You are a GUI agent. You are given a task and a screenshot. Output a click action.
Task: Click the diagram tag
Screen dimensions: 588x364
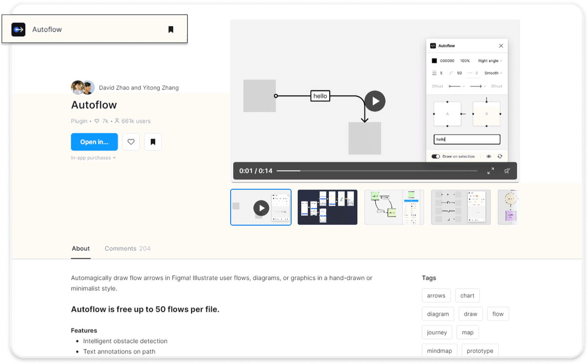coord(438,314)
